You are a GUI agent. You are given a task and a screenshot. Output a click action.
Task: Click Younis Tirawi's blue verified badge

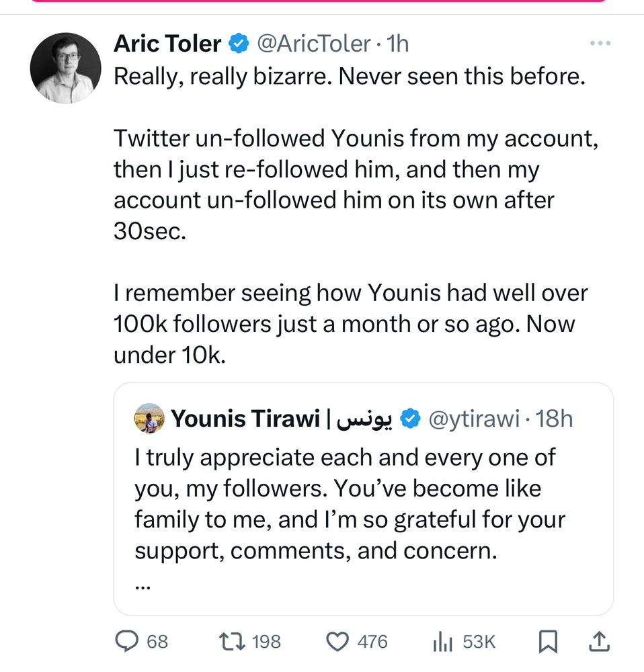coord(409,419)
